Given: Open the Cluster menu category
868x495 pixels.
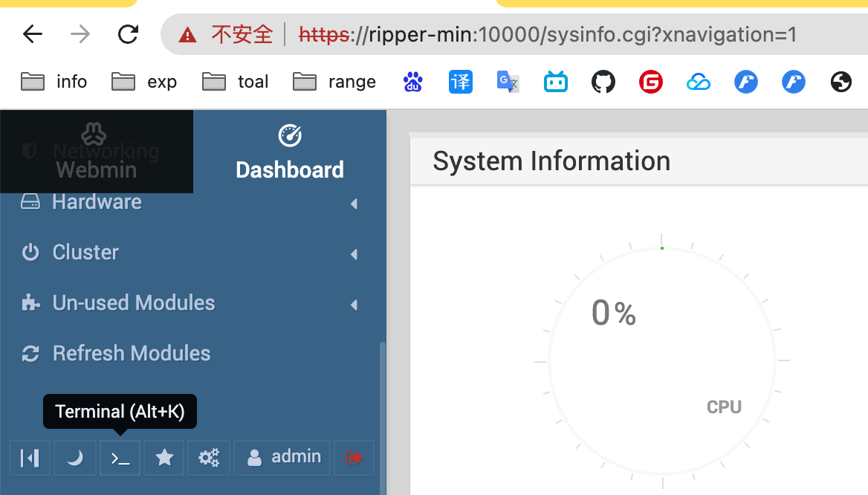Looking at the screenshot, I should click(x=85, y=253).
